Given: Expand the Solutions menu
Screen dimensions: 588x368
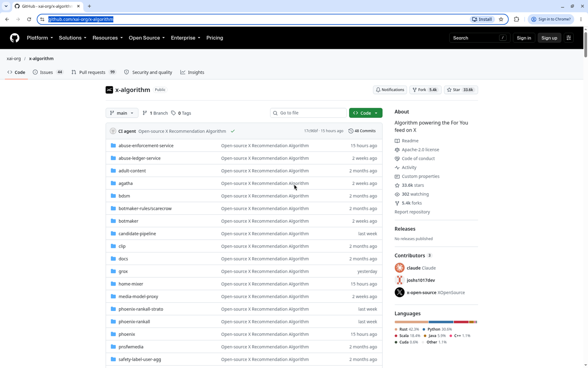Looking at the screenshot, I should (x=73, y=38).
